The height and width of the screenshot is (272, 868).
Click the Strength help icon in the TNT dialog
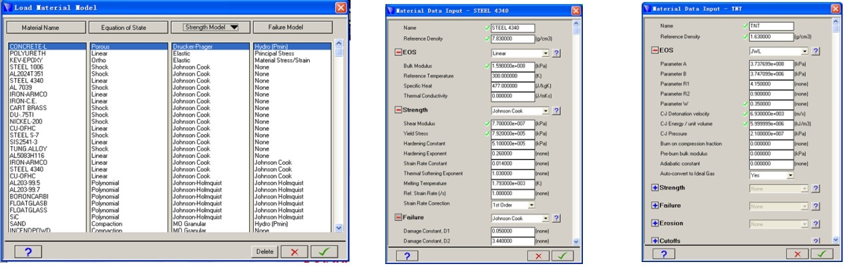(816, 188)
